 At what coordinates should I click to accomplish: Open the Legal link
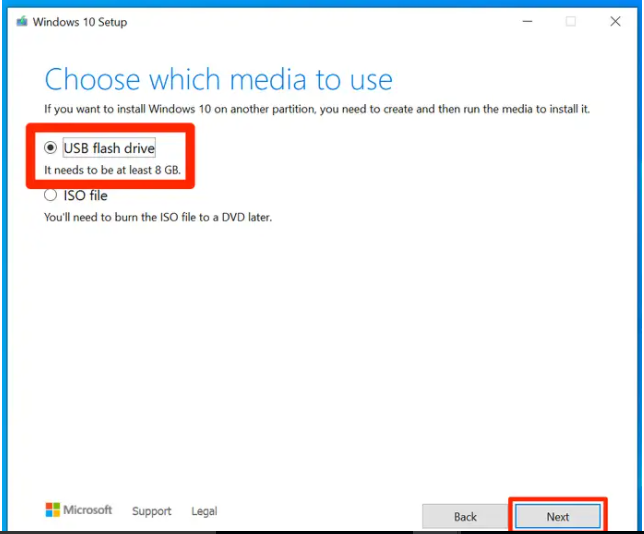point(204,511)
